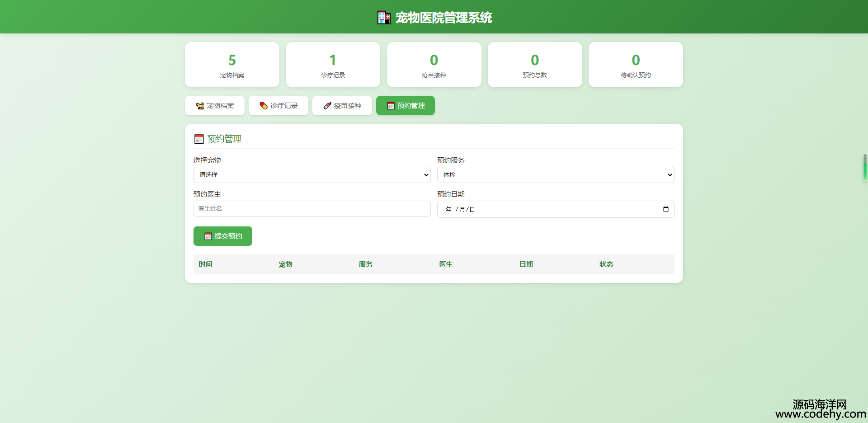Viewport: 868px width, 423px height.
Task: Click the calendar icon beside 预约管理 heading
Action: click(199, 139)
